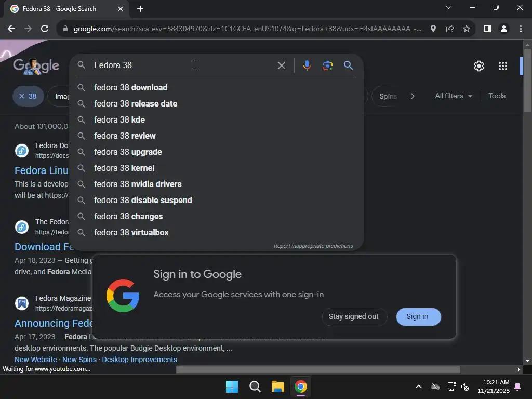Show hidden system tray icons
This screenshot has width=532, height=399.
coord(419,387)
